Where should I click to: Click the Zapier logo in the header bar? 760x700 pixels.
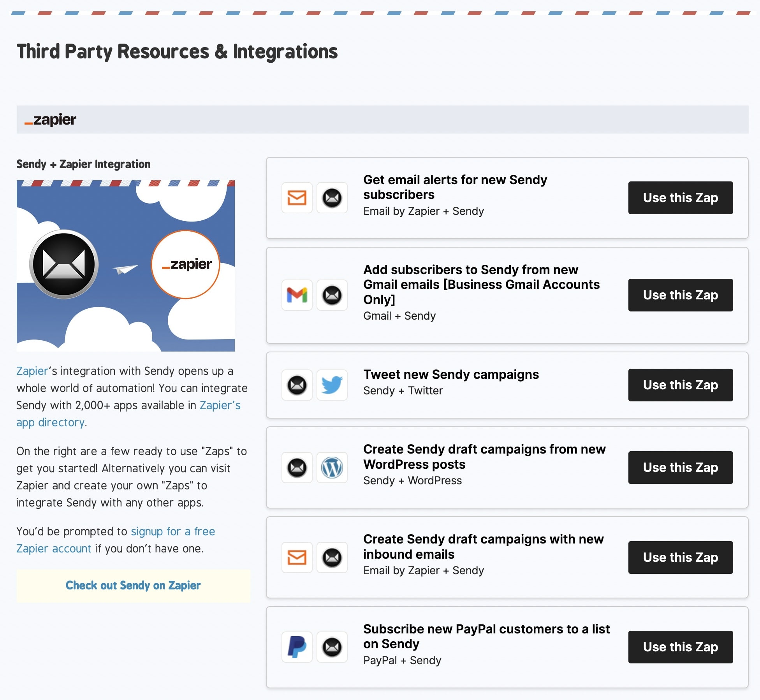click(50, 120)
